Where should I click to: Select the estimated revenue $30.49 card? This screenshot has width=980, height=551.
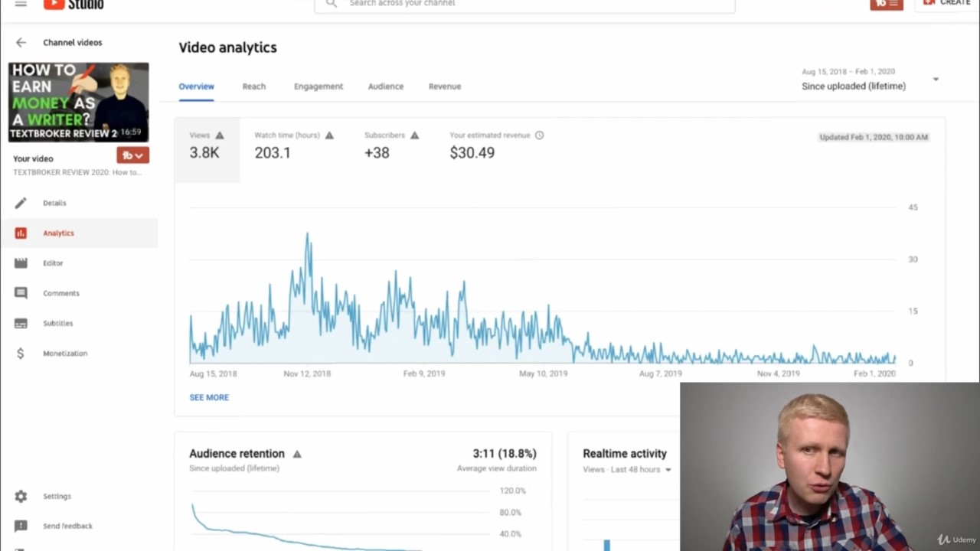496,145
